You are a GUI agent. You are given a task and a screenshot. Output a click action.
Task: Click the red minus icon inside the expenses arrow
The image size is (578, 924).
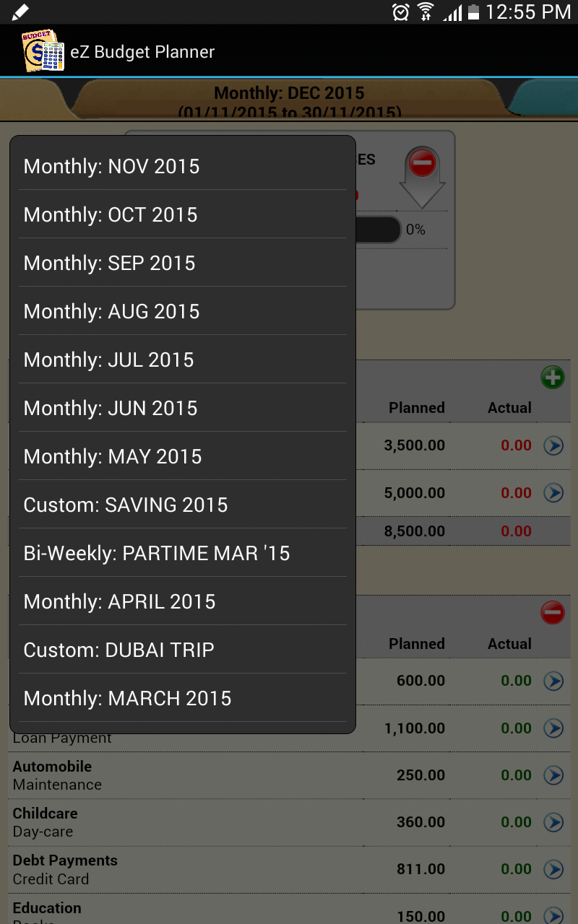coord(423,162)
